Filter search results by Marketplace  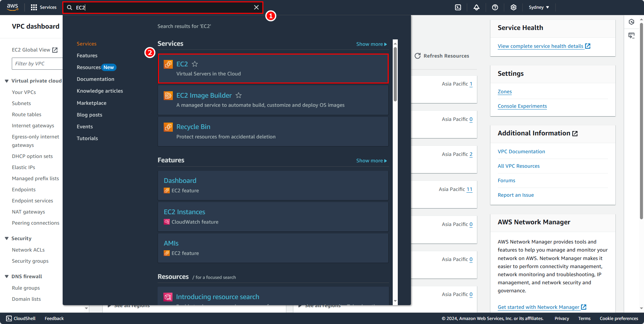[x=91, y=103]
